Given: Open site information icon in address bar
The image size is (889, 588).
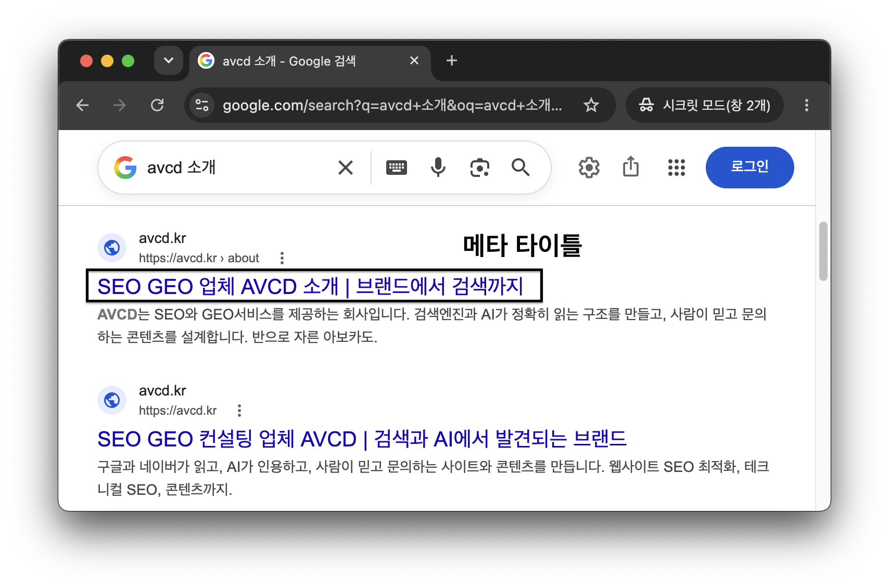Looking at the screenshot, I should 202,106.
